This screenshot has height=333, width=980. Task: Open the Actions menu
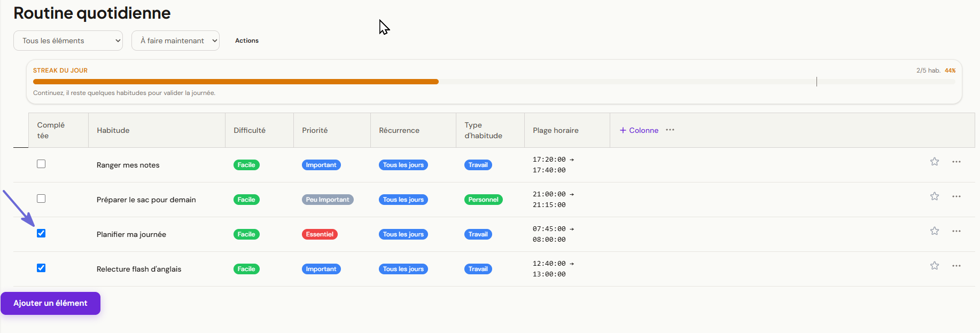coord(247,41)
